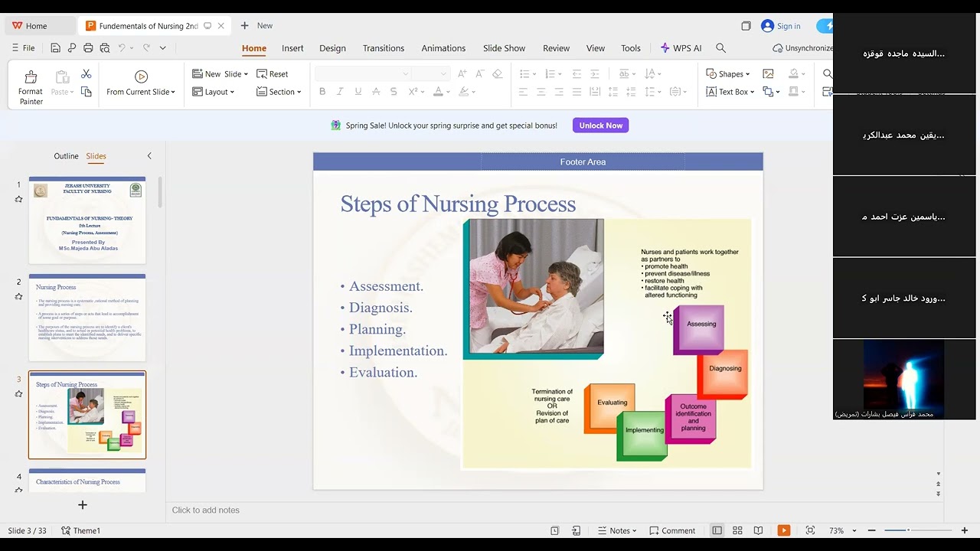Open the Layout dropdown
980x551 pixels.
point(213,92)
